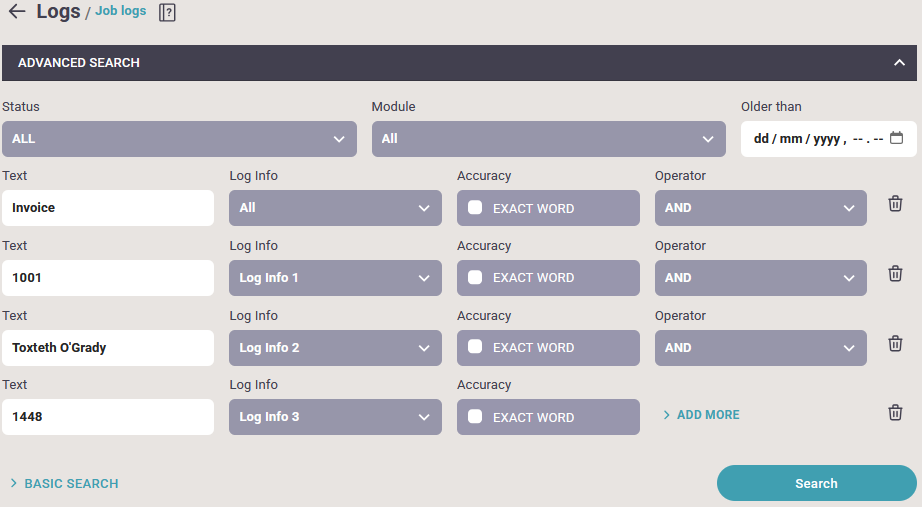Click the Search button

point(817,483)
